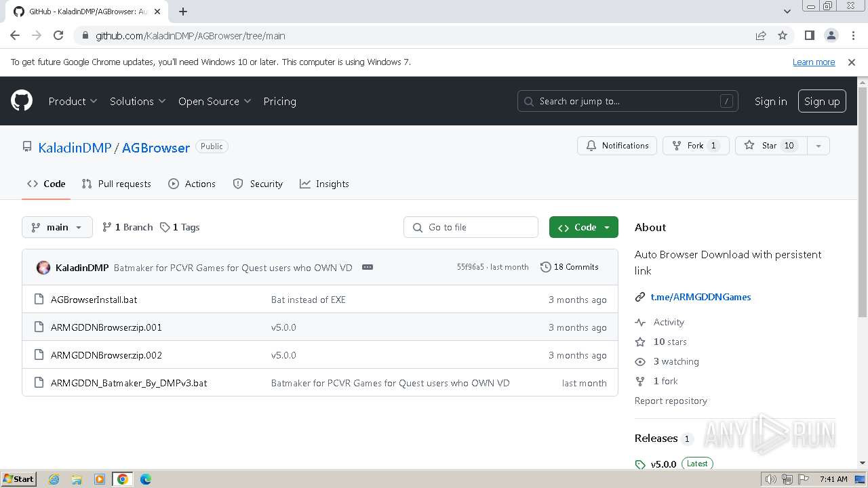The image size is (868, 488).
Task: Open the AGBrowser repository link
Action: 156,147
